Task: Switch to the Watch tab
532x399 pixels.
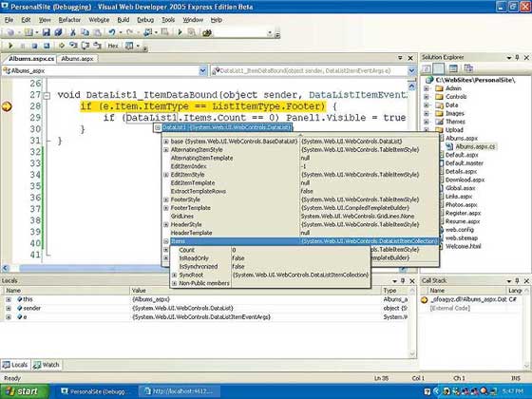Action: click(47, 365)
